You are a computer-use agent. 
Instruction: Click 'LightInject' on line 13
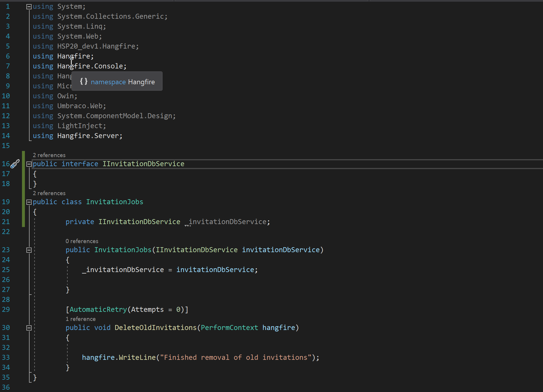click(80, 126)
